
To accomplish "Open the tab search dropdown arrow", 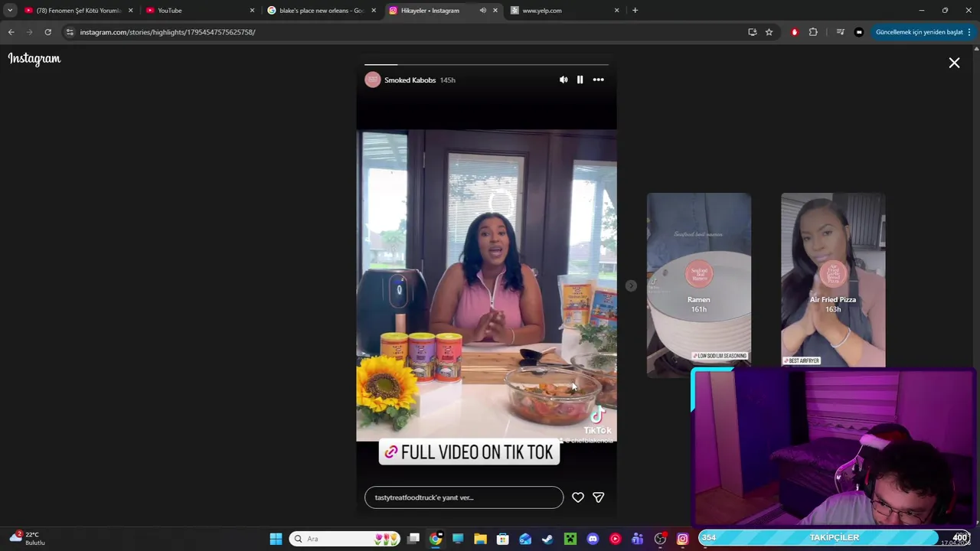I will click(10, 11).
